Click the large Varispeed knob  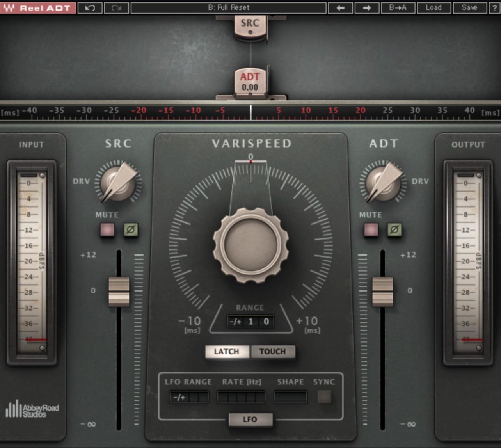click(251, 245)
